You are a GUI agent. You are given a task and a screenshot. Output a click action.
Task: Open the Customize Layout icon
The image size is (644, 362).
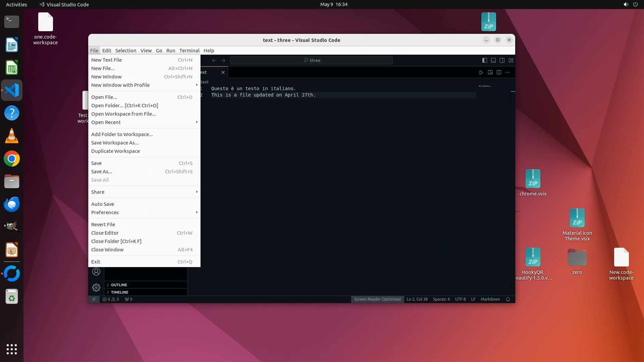pos(511,60)
